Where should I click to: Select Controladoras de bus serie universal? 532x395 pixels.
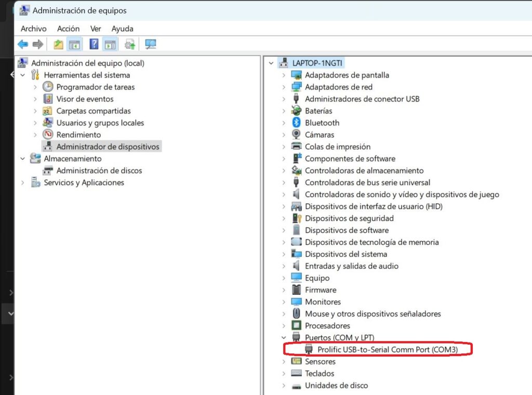pos(367,182)
